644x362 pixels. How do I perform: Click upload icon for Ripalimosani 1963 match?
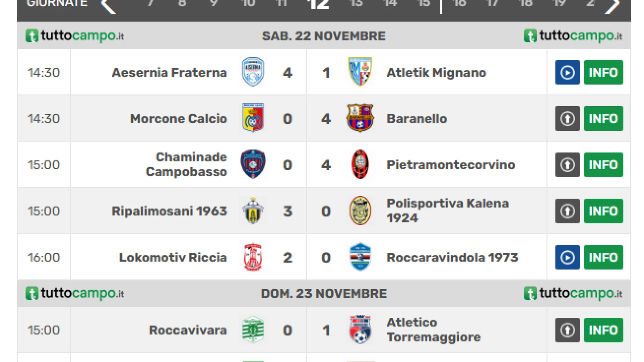[567, 211]
